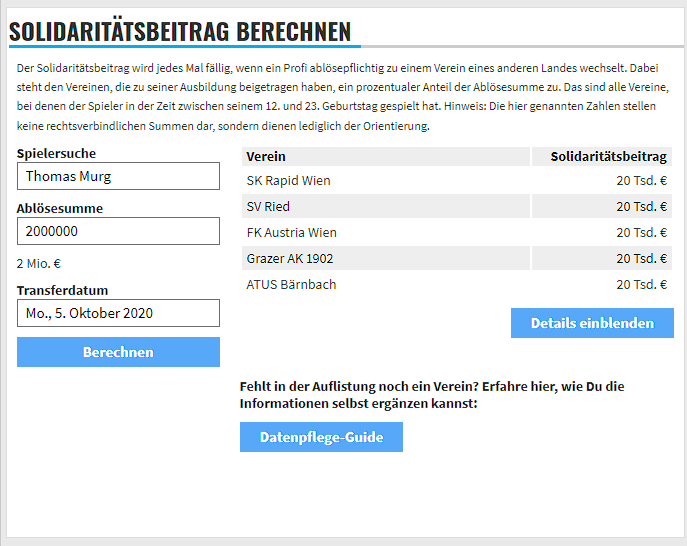Viewport: 687px width, 546px height.
Task: Click the Solidaritätsbeitrag berechnen heading
Action: (180, 32)
